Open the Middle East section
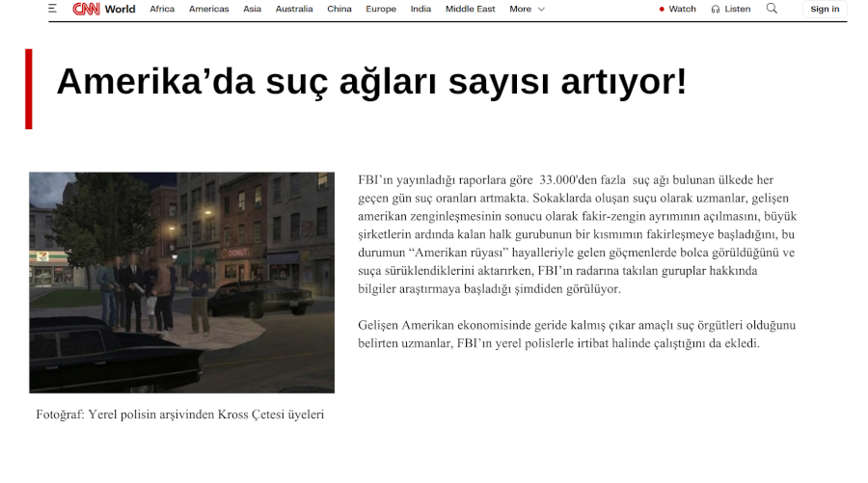This screenshot has height=483, width=868. (470, 9)
